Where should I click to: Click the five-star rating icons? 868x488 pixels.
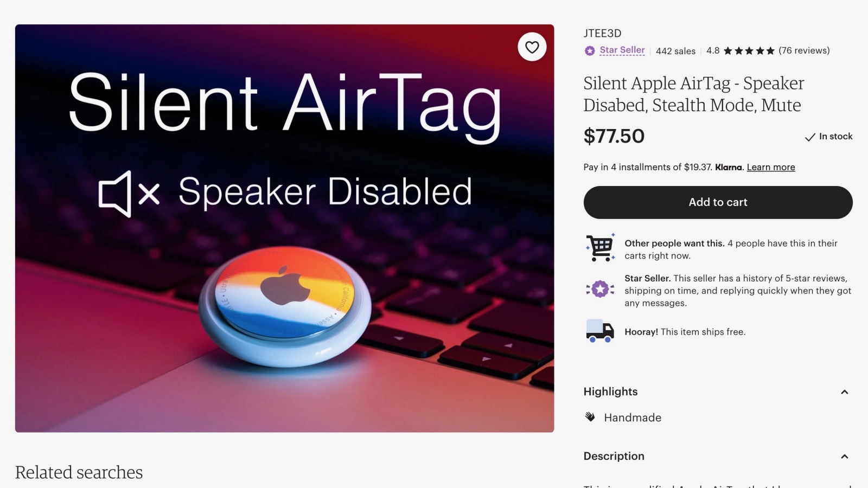tap(749, 51)
